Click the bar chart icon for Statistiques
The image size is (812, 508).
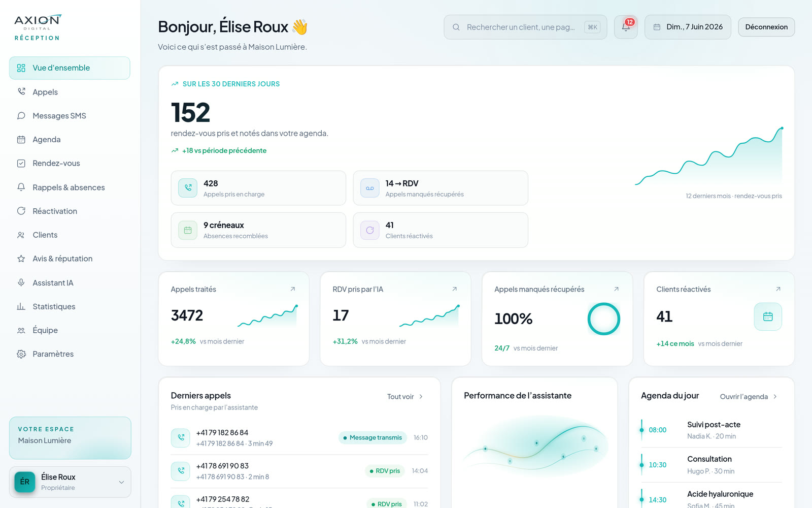click(x=21, y=306)
